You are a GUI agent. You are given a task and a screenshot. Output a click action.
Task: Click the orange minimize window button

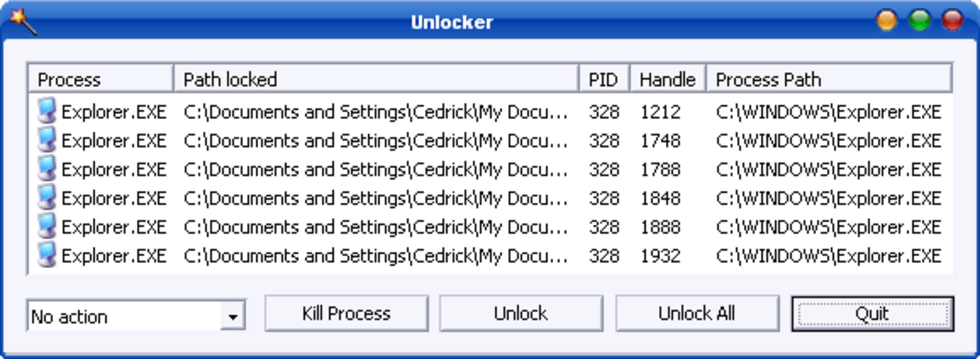tap(887, 21)
